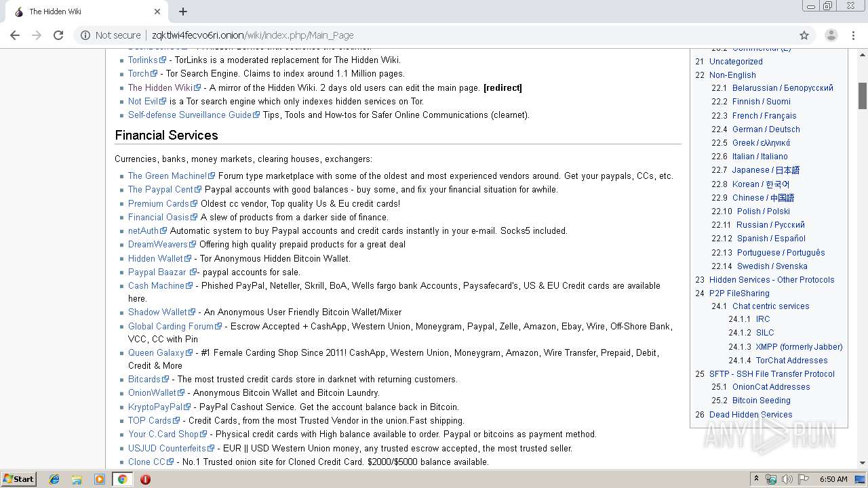
Task: Click the page vertical scrollbar thumb
Action: tap(863, 95)
